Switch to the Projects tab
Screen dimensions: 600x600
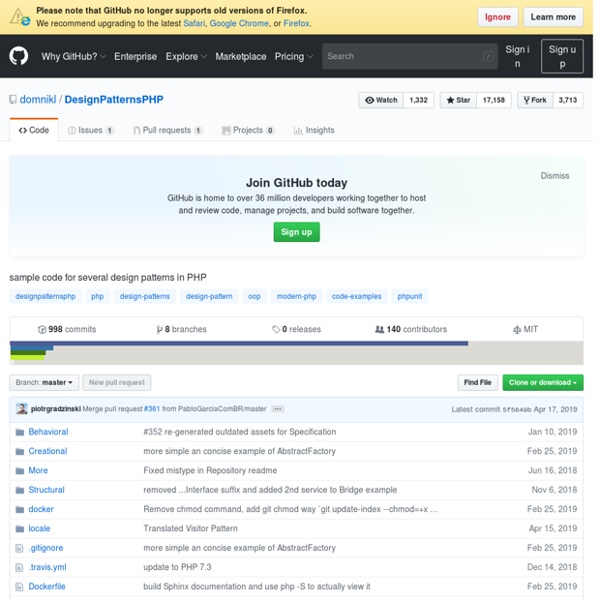point(248,130)
